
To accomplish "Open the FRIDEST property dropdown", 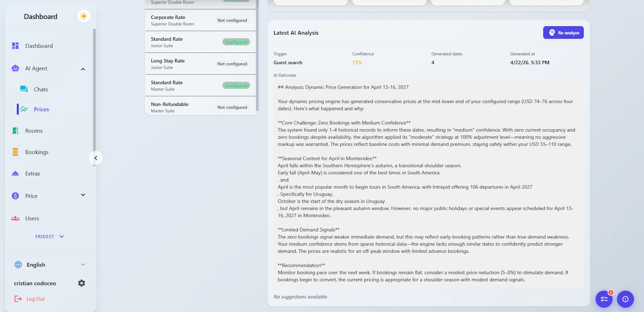I will pos(50,237).
